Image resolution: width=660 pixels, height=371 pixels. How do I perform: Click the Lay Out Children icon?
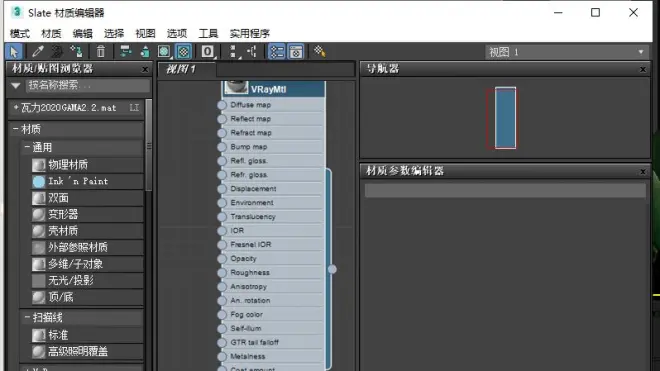click(x=252, y=52)
